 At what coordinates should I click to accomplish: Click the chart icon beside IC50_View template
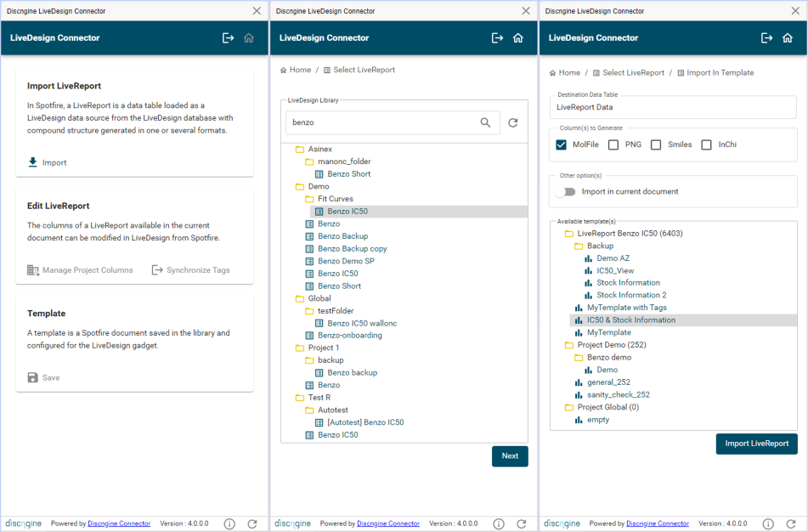(589, 270)
